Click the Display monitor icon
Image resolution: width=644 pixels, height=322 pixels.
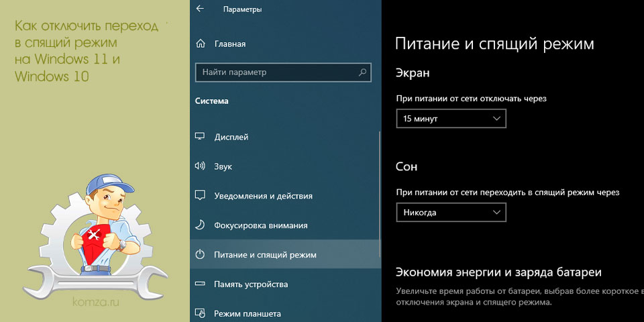click(200, 137)
